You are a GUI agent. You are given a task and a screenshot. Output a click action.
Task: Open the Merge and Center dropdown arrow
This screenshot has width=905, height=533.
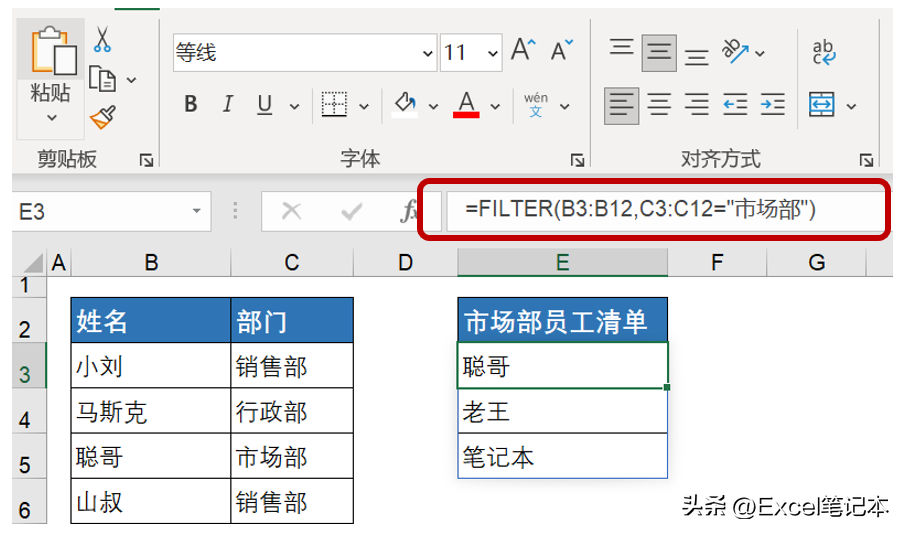[851, 106]
